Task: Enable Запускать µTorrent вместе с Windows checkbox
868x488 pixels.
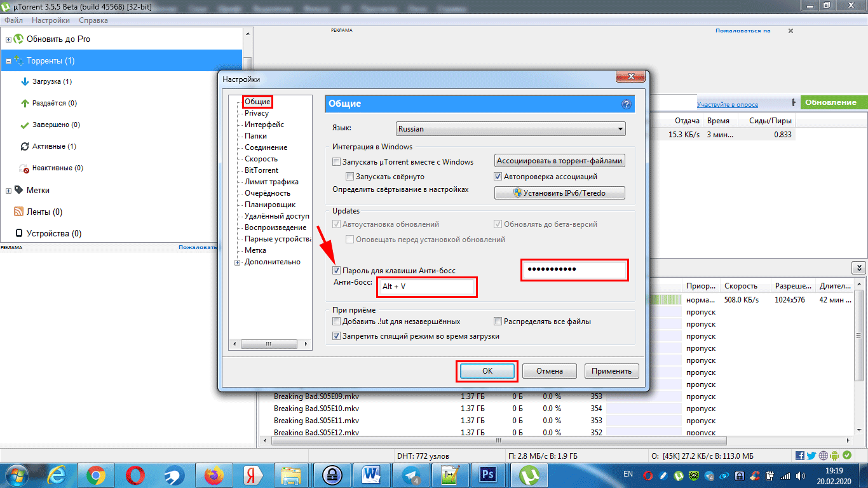Action: click(337, 162)
